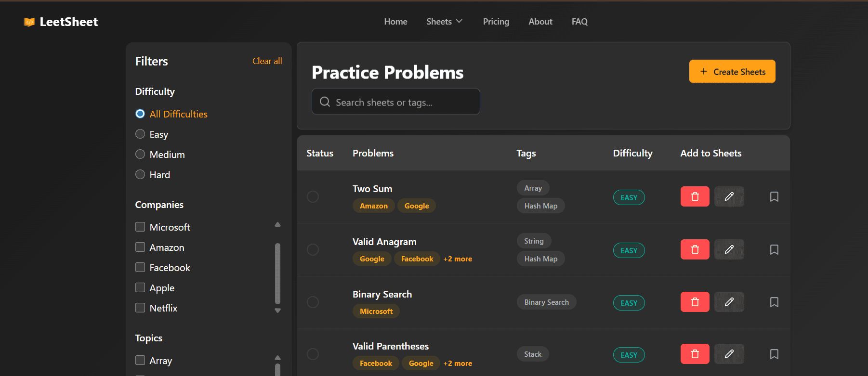868x376 pixels.
Task: Click the Create Sheets button
Action: (x=732, y=72)
